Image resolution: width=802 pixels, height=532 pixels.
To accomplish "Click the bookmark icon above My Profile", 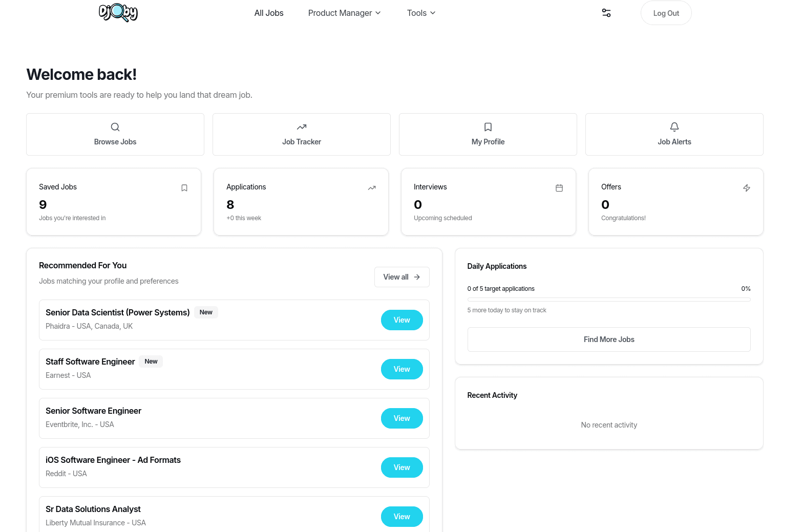I will tap(488, 127).
